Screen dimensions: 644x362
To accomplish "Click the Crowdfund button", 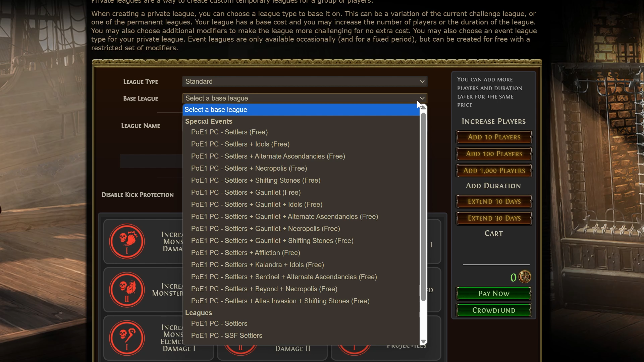I will (494, 310).
